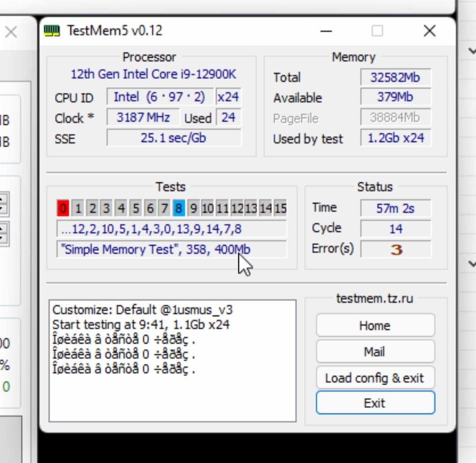Click "Simple Memory Test", 358, 400Mb field
476x463 pixels.
pos(171,249)
